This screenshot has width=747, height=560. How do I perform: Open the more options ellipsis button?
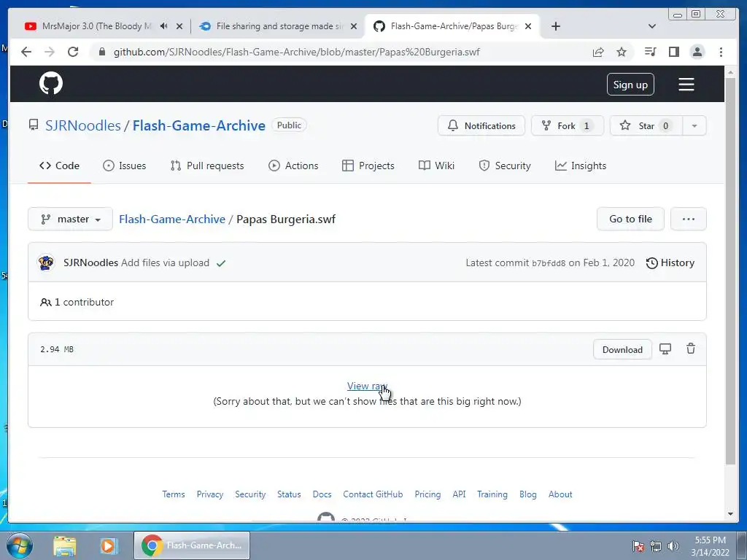689,219
